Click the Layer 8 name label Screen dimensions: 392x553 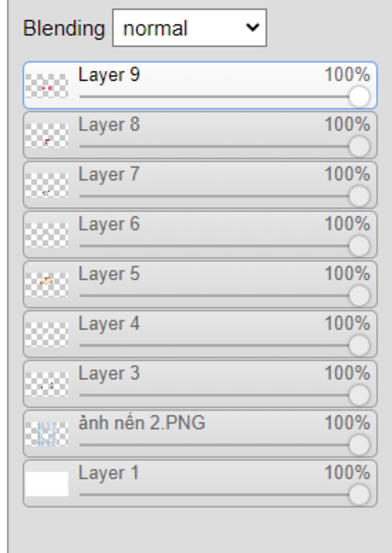pos(109,125)
